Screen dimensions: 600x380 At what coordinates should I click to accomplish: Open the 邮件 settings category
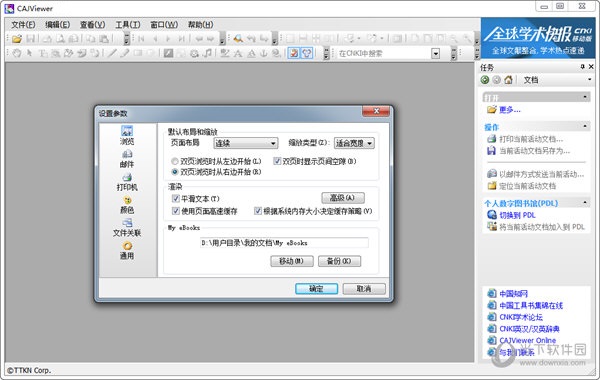[127, 158]
